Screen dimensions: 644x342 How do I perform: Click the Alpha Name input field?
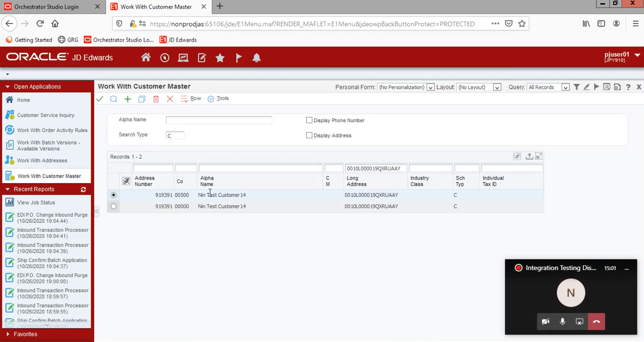coord(219,120)
